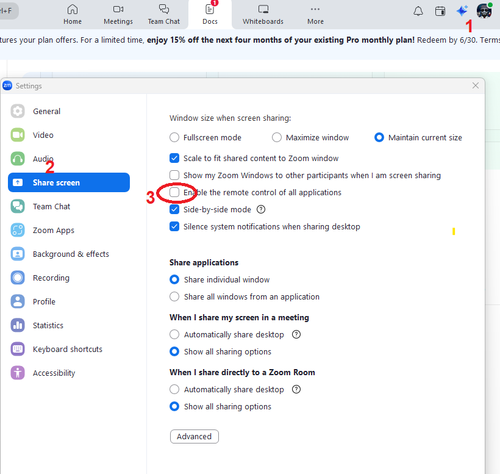Open the Home tab icon
The width and height of the screenshot is (500, 474).
click(72, 9)
